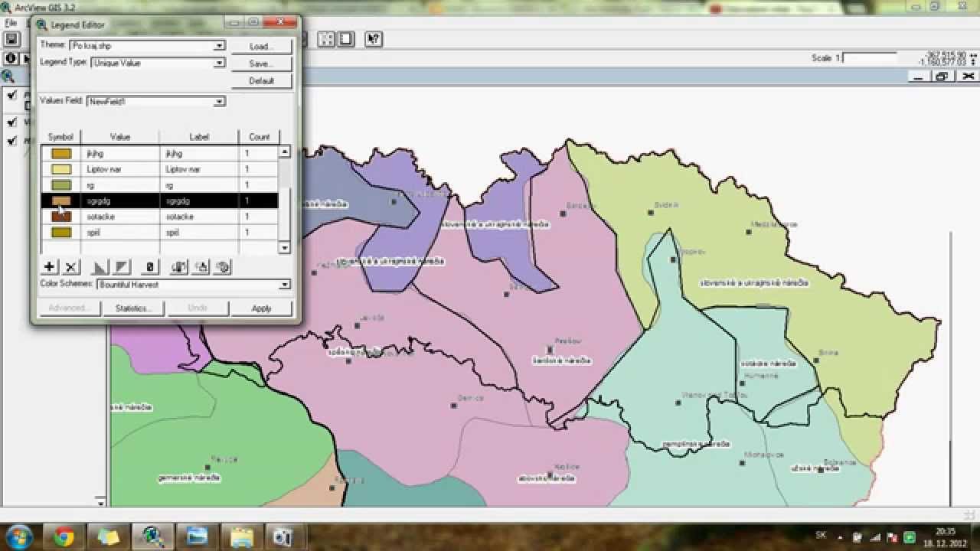The image size is (980, 551).
Task: Click the null value '0' icon
Action: click(150, 266)
